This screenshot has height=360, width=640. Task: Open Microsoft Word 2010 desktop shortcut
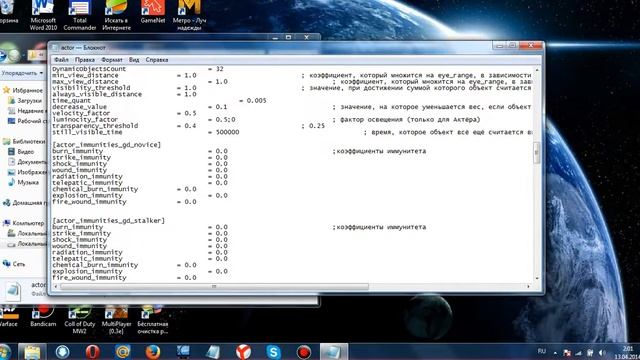tap(43, 16)
